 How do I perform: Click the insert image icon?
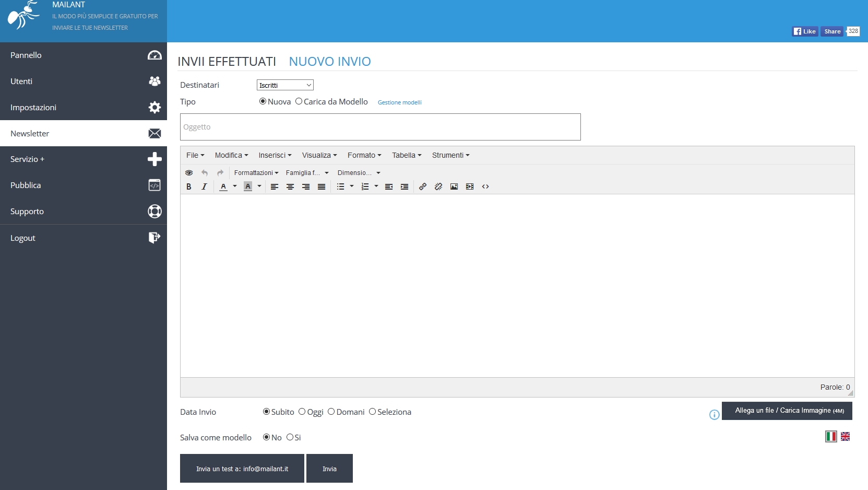454,186
